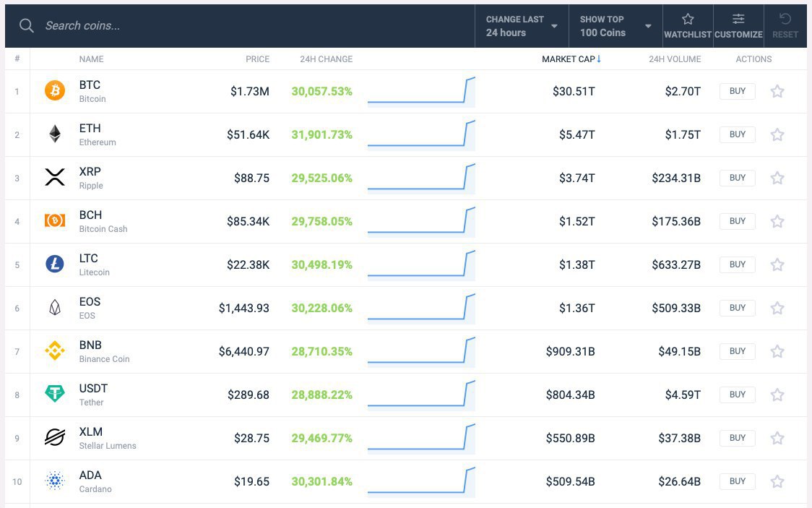Click the Cardano logo icon
Viewport: 812px width, 508px height.
(55, 481)
